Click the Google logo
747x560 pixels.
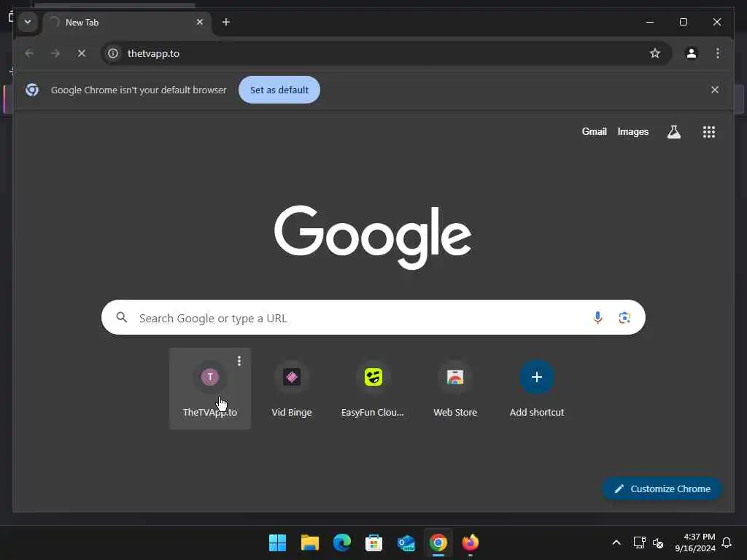[373, 237]
